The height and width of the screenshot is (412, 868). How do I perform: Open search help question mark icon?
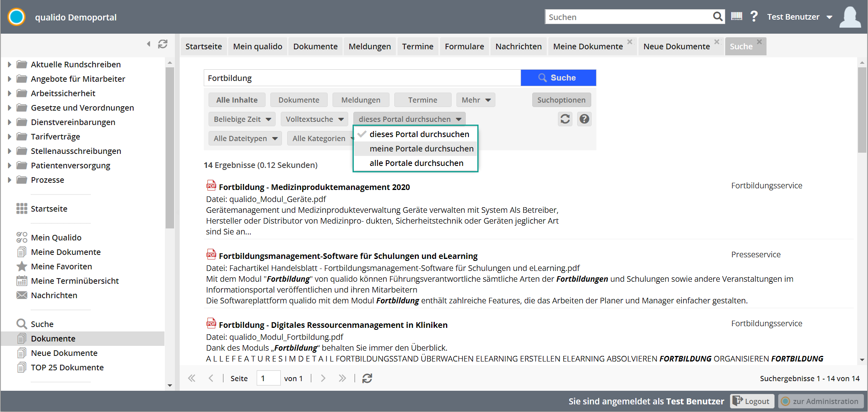pos(584,119)
